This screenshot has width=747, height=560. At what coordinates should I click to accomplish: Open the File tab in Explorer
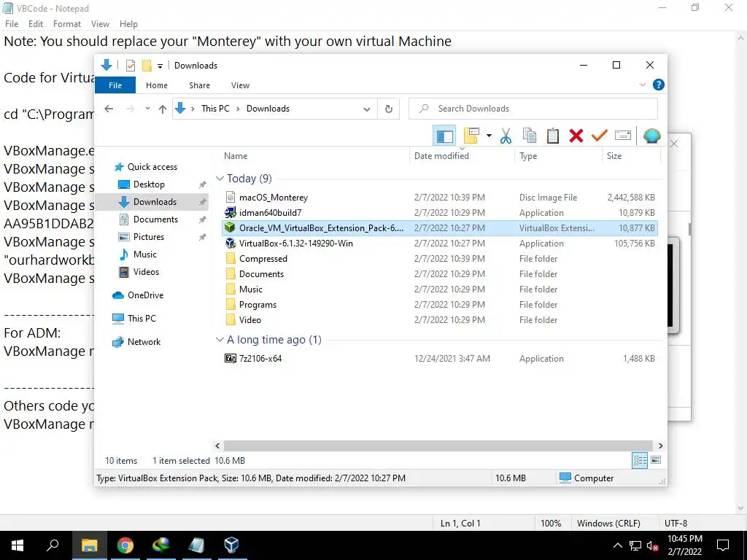coord(115,85)
